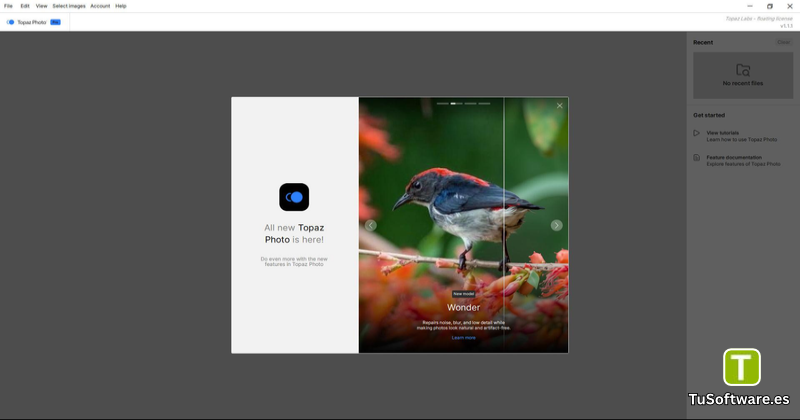Restore down the application window
800x420 pixels.
pos(769,6)
